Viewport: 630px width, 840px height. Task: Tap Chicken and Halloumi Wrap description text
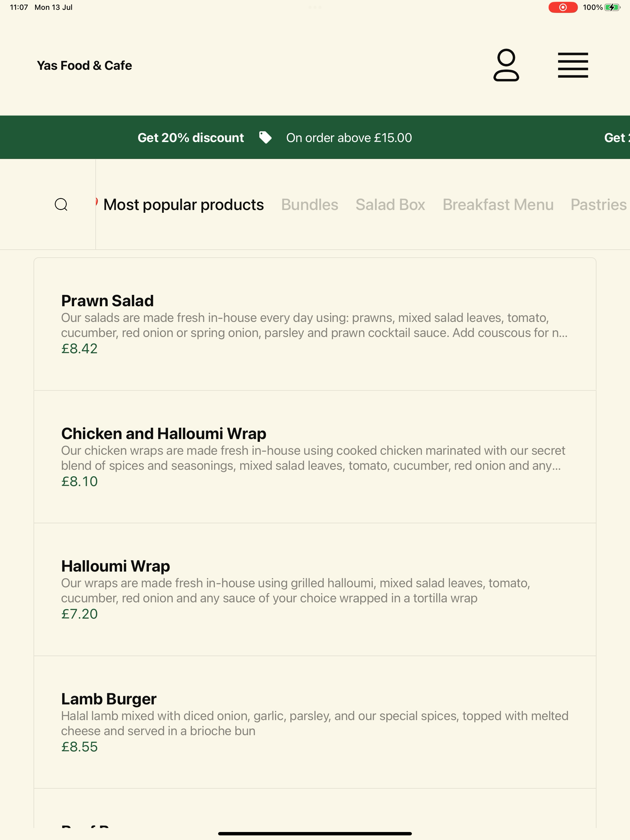[x=313, y=458]
